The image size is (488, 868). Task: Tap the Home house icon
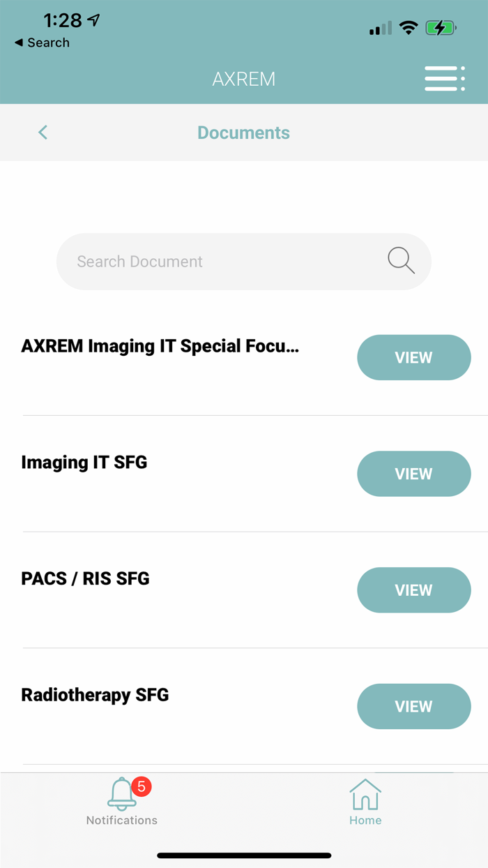click(x=365, y=794)
